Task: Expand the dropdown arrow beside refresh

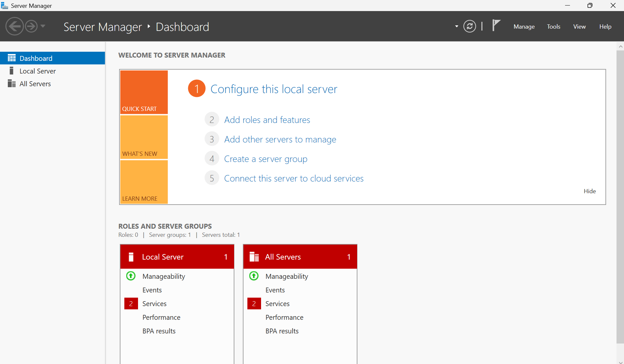Action: tap(456, 26)
